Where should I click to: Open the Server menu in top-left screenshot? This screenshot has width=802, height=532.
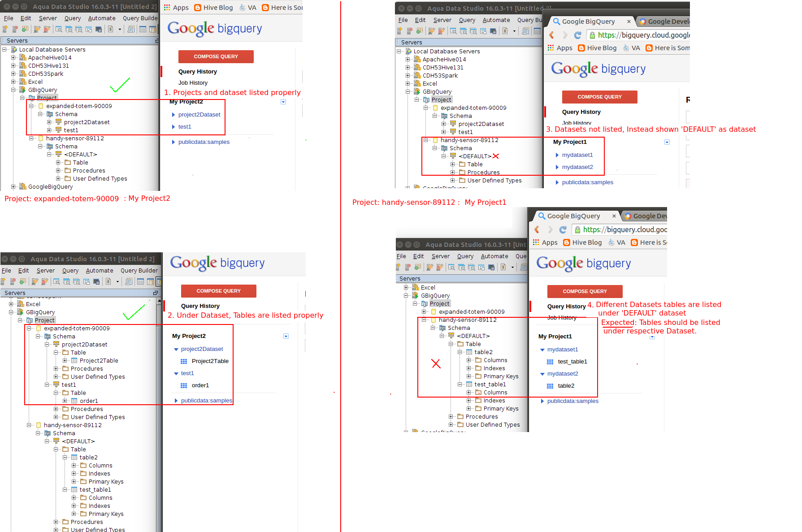click(48, 18)
